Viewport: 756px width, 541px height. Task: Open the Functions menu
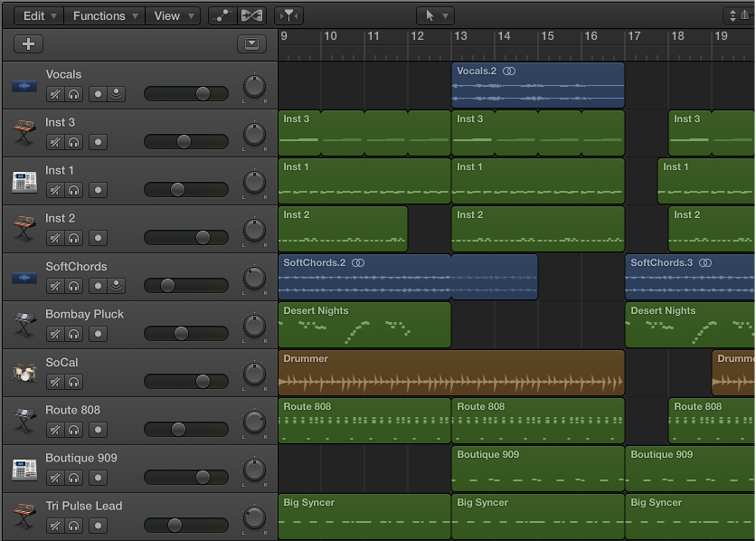[102, 15]
